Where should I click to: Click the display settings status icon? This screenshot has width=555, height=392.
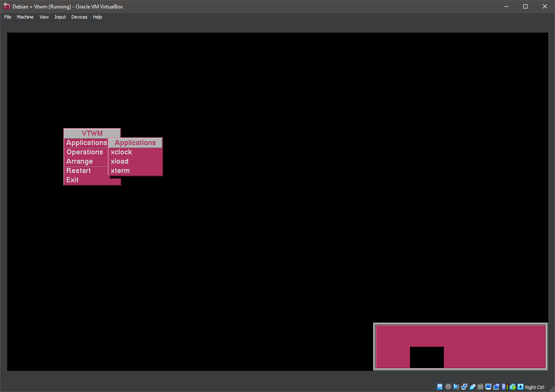(x=488, y=387)
